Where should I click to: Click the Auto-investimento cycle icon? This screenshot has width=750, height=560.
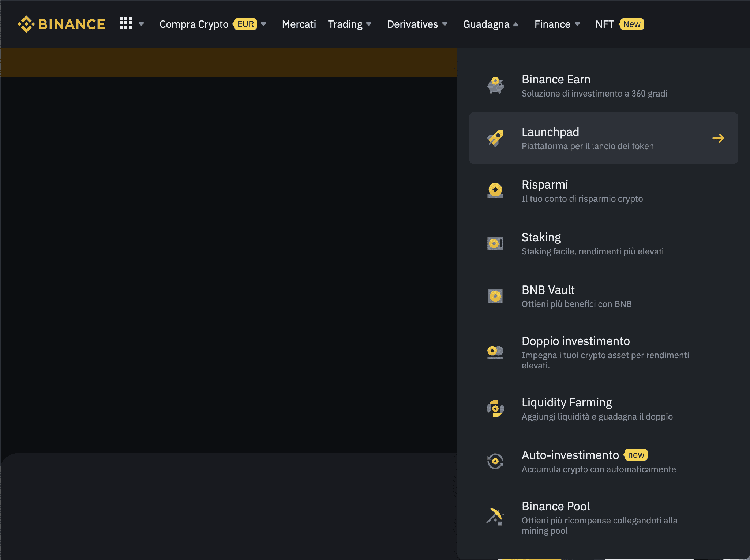click(495, 461)
